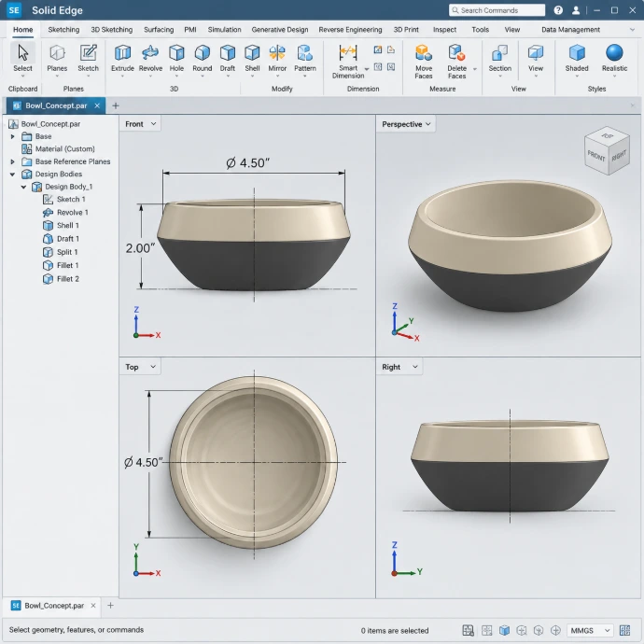Collapse the Design Body_1 node

click(24, 187)
